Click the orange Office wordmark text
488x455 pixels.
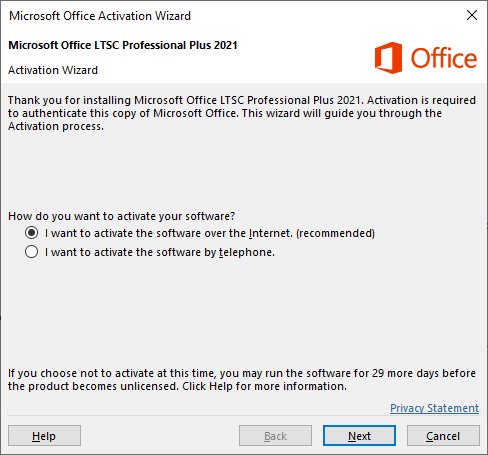click(444, 58)
